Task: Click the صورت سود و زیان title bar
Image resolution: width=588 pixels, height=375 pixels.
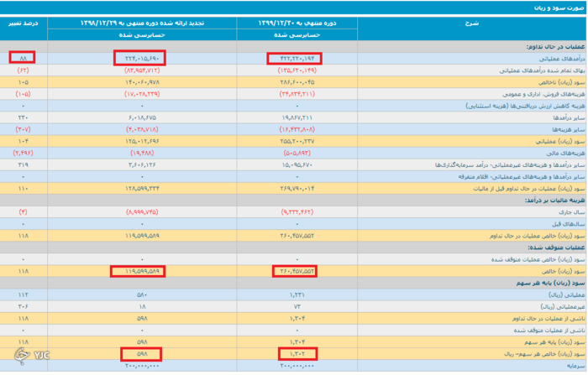Action: point(556,6)
